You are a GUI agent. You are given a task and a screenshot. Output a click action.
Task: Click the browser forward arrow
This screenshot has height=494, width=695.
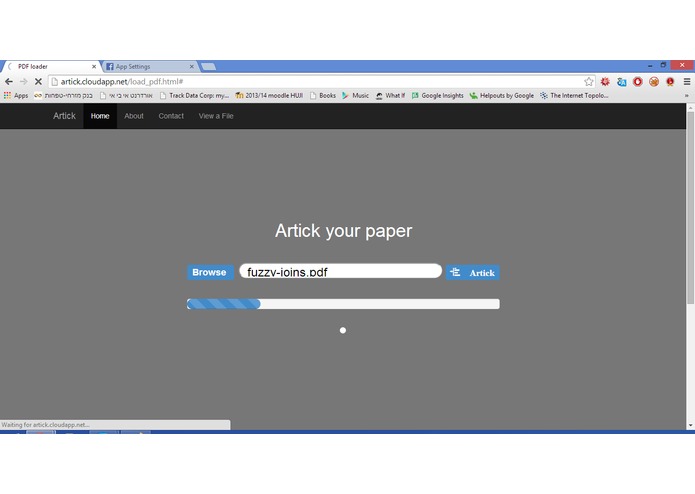(23, 82)
